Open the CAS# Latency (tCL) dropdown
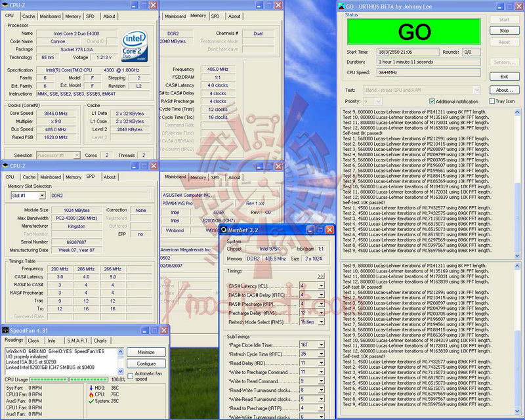This screenshot has height=420, width=525. point(321,285)
